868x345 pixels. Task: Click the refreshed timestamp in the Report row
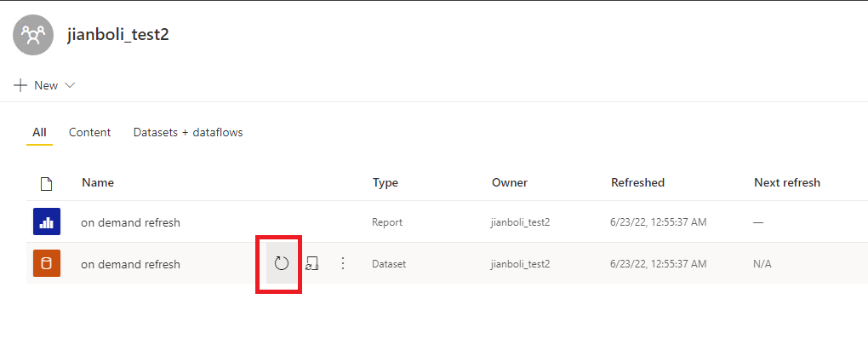[x=658, y=222]
